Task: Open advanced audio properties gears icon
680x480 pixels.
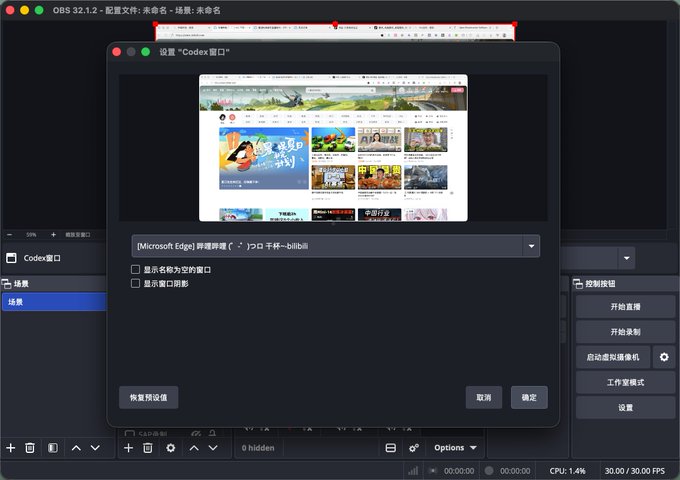Action: point(414,448)
